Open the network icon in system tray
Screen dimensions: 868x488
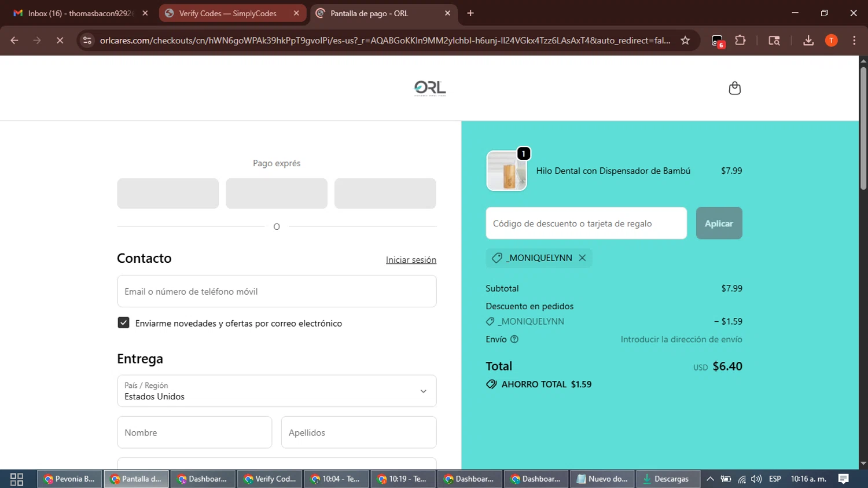point(741,479)
